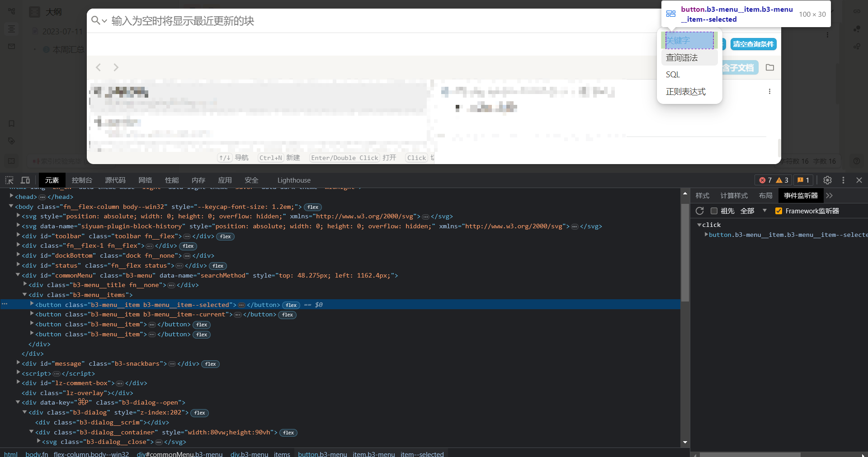Toggle the device emulation toolbar
The image size is (868, 457).
click(x=25, y=180)
